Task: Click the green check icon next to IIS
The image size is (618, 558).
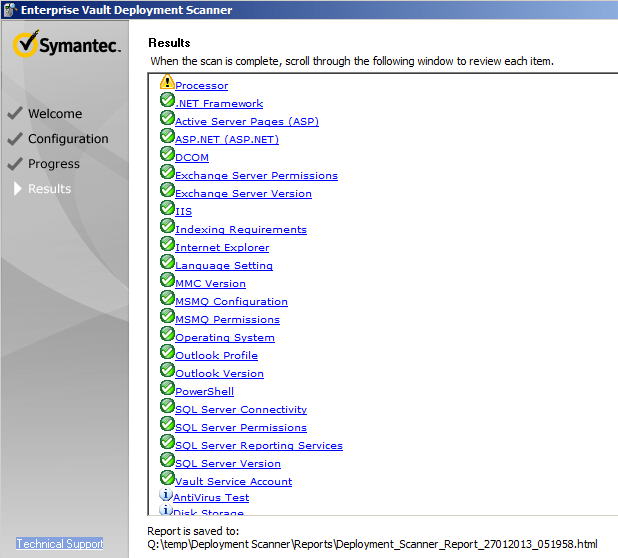Action: pyautogui.click(x=167, y=208)
